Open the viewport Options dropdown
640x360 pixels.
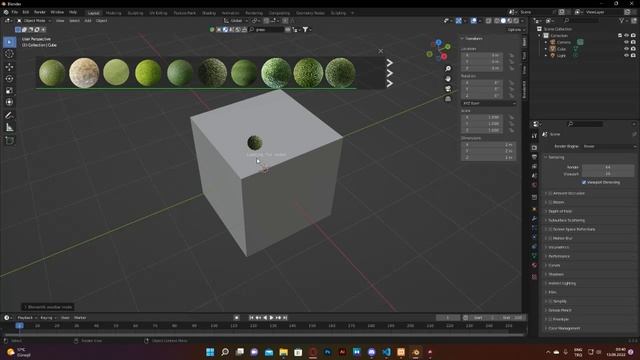click(x=516, y=30)
